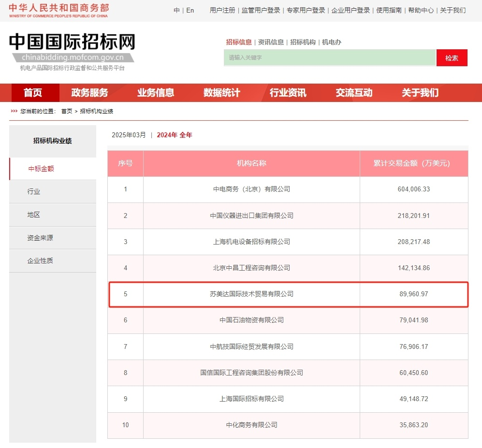The height and width of the screenshot is (448, 482).
Task: Open 专家用户登录 login link
Action: [306, 10]
